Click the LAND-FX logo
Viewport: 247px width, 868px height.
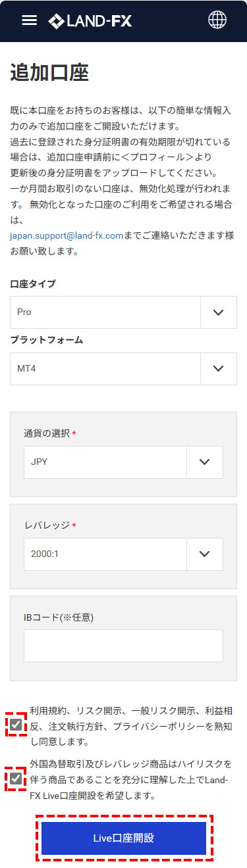click(90, 21)
